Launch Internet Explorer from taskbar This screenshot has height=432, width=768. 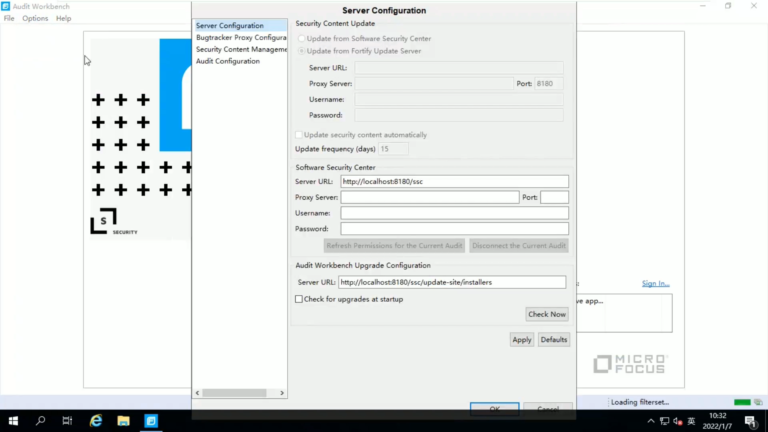[x=96, y=421]
